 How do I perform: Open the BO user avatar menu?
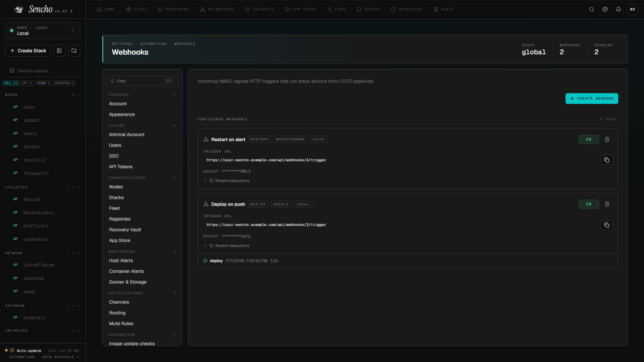633,9
